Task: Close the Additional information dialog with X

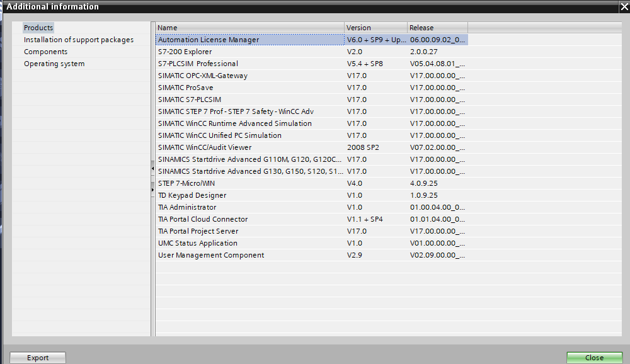Action: click(624, 6)
